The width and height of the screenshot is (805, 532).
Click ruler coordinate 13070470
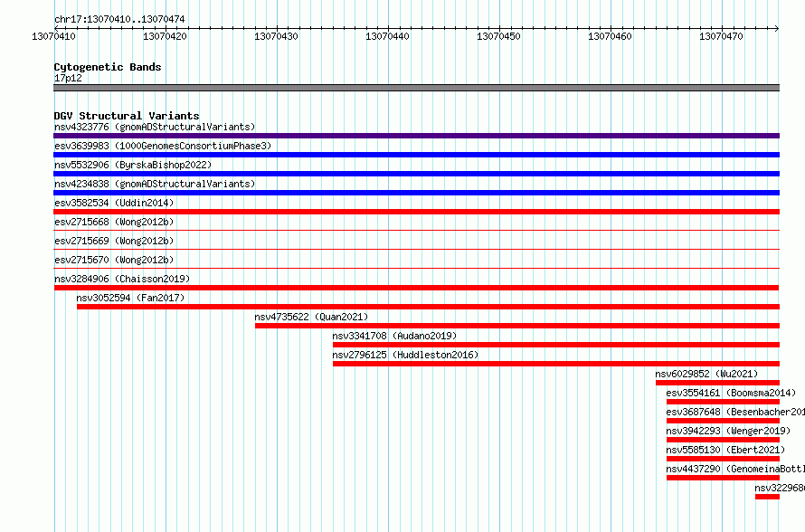(x=721, y=36)
